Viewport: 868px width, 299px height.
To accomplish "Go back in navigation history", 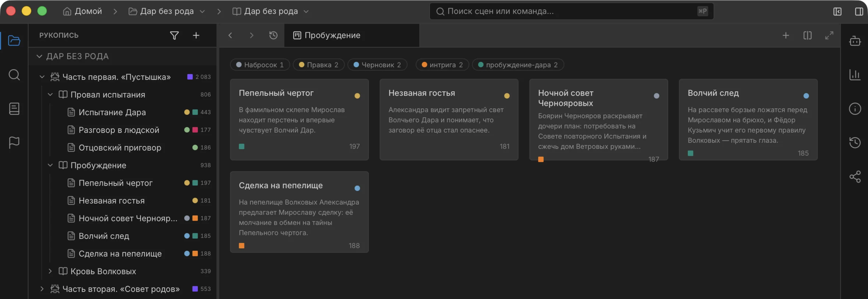I will (230, 35).
